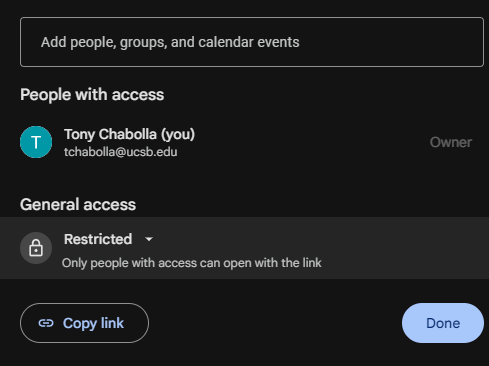Click the Tony Chabolla owner entry row

click(x=246, y=142)
